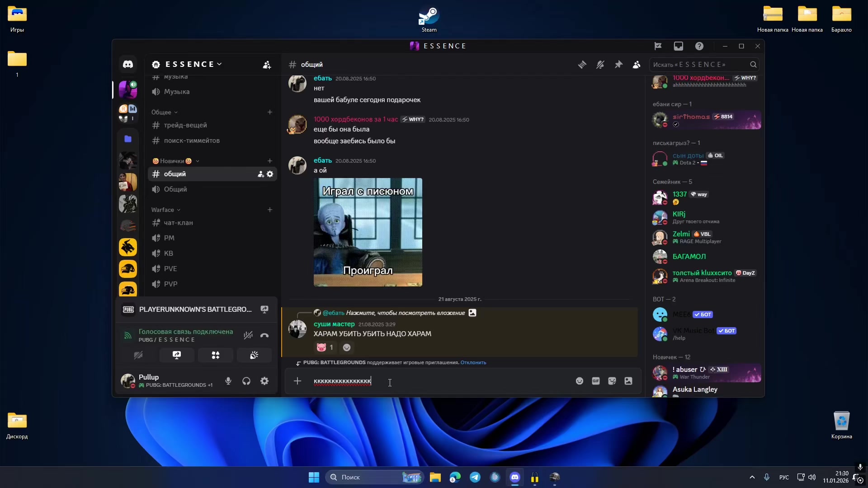Open the soundboard button

coord(254,355)
